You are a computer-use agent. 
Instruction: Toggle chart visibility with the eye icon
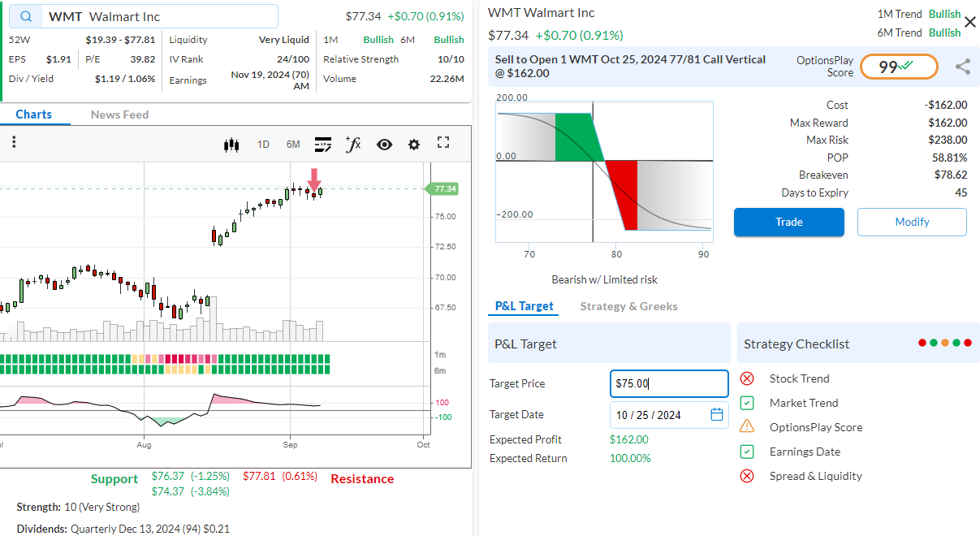tap(384, 145)
